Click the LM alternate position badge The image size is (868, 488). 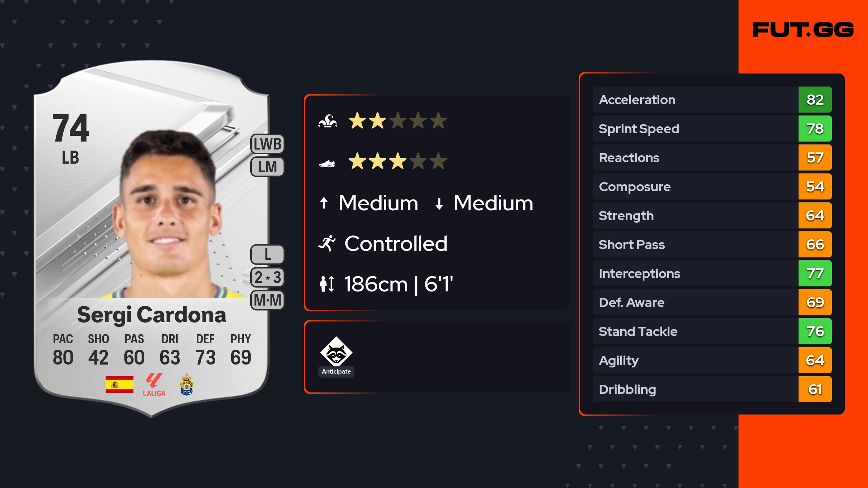tap(267, 167)
